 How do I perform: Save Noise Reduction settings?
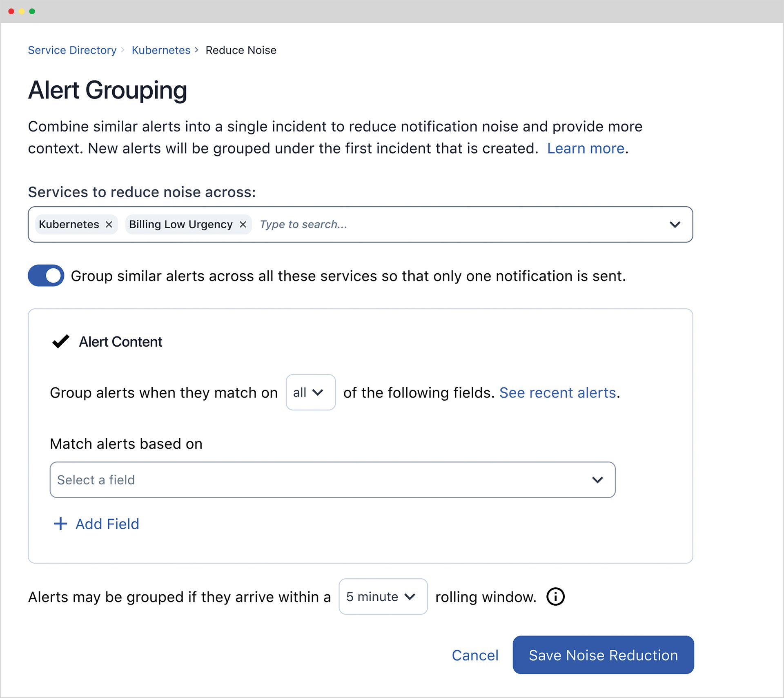[603, 655]
